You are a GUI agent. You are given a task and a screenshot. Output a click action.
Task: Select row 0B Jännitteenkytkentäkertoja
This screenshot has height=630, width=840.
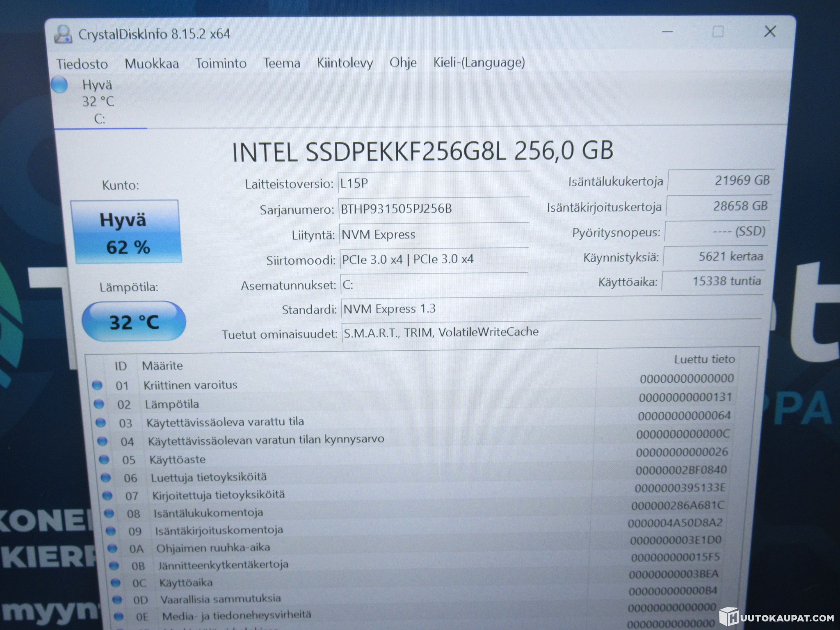tap(414, 562)
